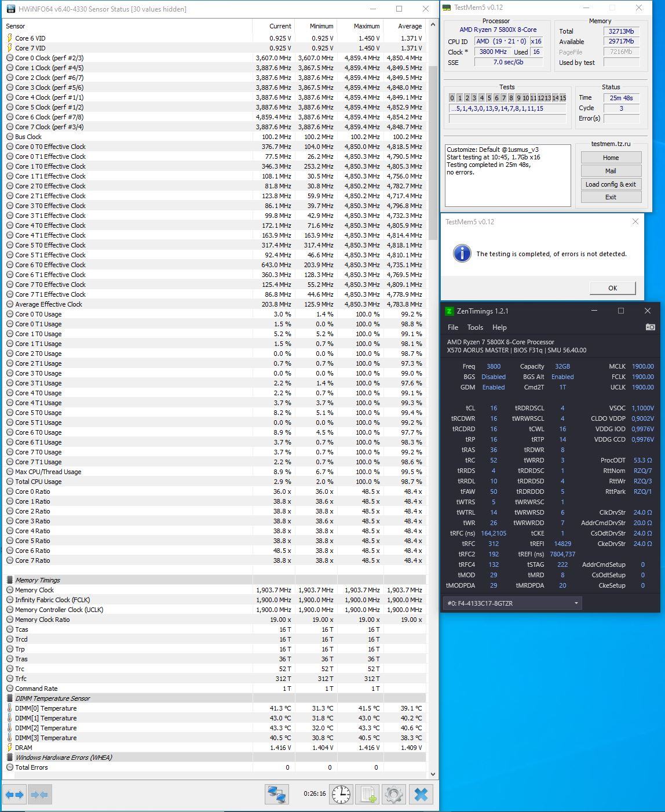Click Load config & exit button
Viewport: 665px width, 812px height.
pos(611,184)
